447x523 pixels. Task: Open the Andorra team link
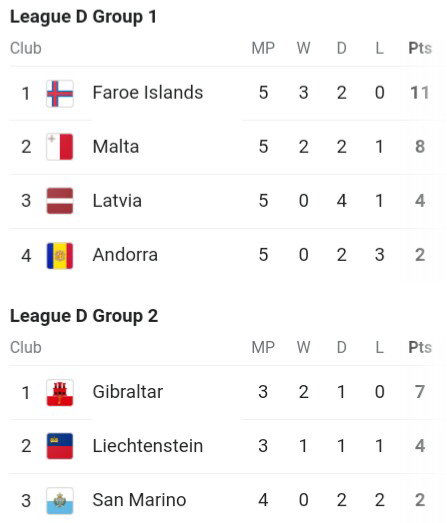[x=125, y=255]
